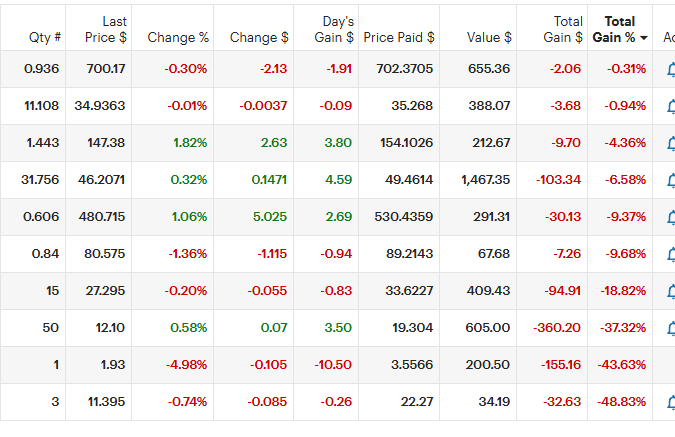Toggle sort arrow beside Total Gain %

[x=644, y=38]
